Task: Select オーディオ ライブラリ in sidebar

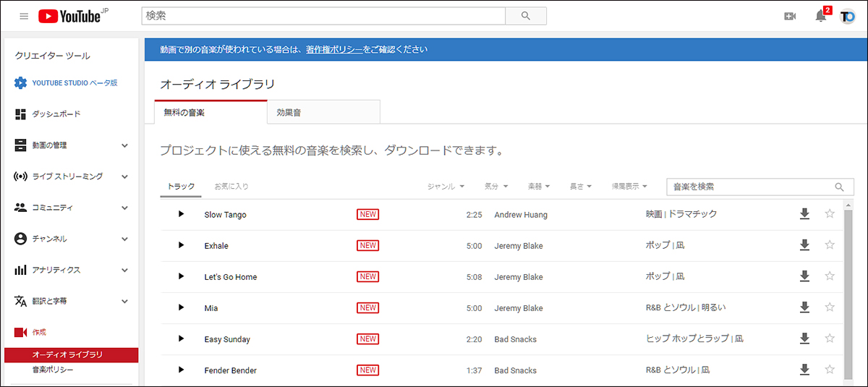Action: pyautogui.click(x=71, y=355)
